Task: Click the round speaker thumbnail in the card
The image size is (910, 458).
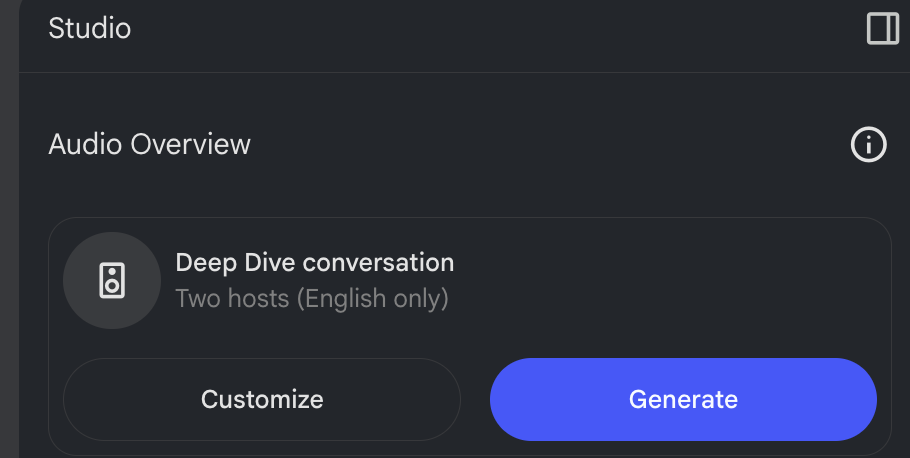Action: 112,280
